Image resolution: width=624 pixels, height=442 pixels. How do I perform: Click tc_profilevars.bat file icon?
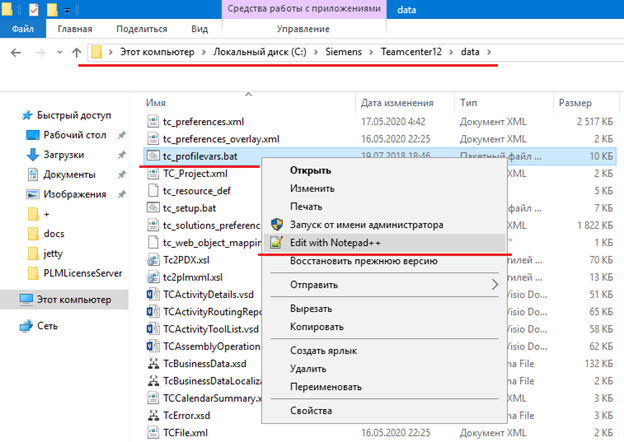click(153, 156)
